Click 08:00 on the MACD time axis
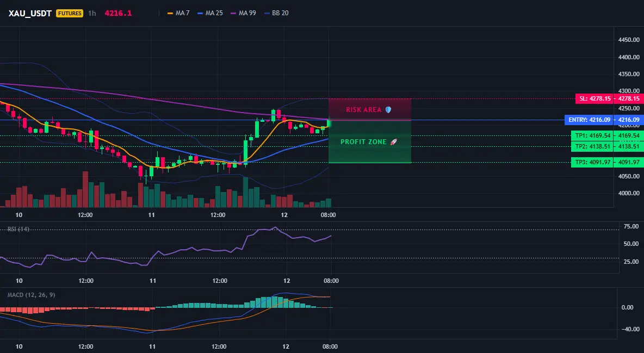 point(330,346)
